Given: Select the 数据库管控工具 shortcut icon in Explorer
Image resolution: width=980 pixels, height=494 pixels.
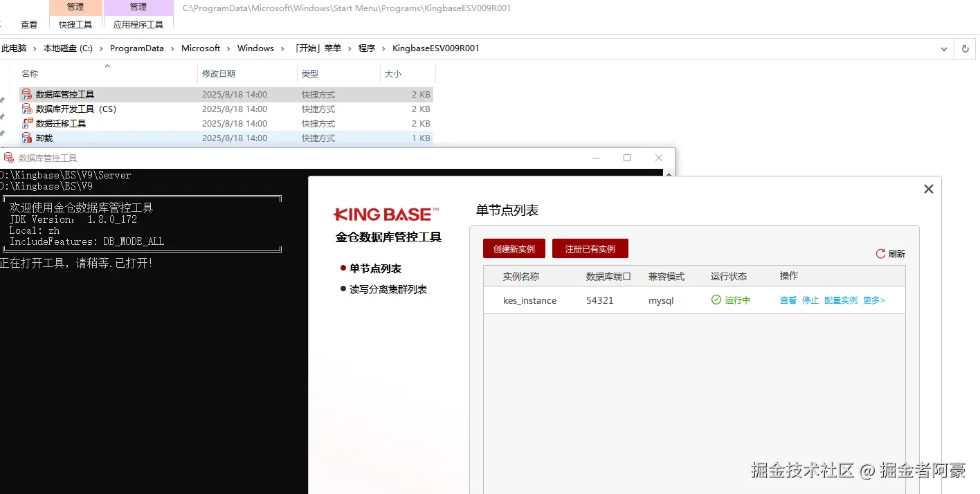Looking at the screenshot, I should tap(27, 94).
